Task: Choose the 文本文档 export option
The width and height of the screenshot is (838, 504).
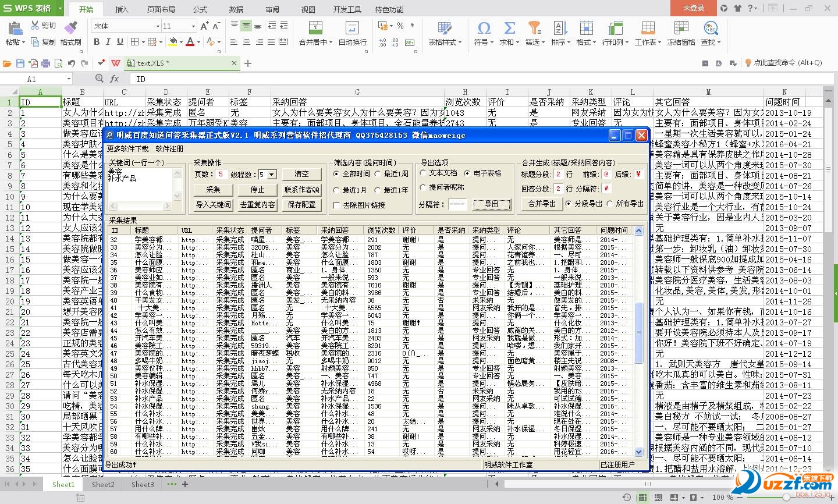Action: tap(423, 173)
